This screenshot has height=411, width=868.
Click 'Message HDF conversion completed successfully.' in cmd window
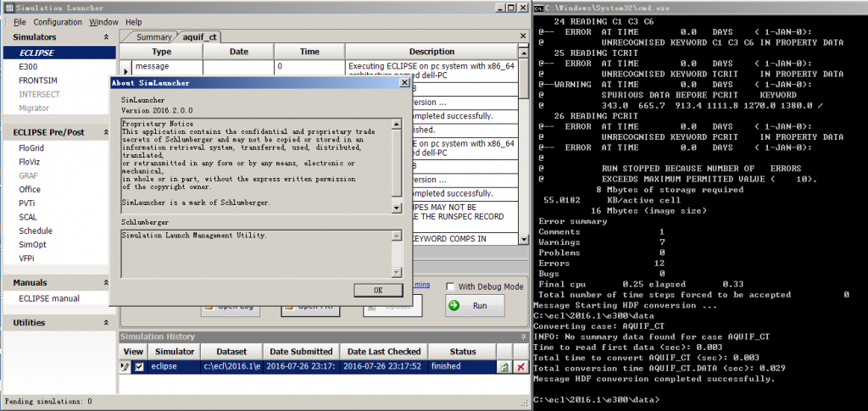pos(654,379)
